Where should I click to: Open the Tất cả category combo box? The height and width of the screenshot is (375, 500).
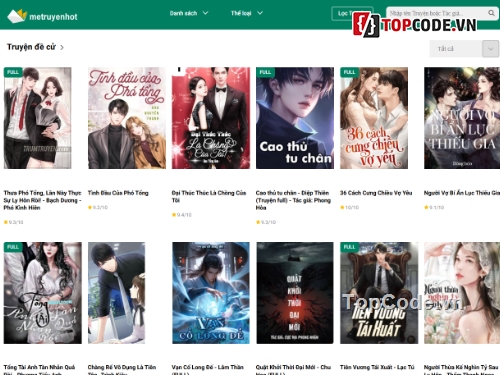(464, 49)
